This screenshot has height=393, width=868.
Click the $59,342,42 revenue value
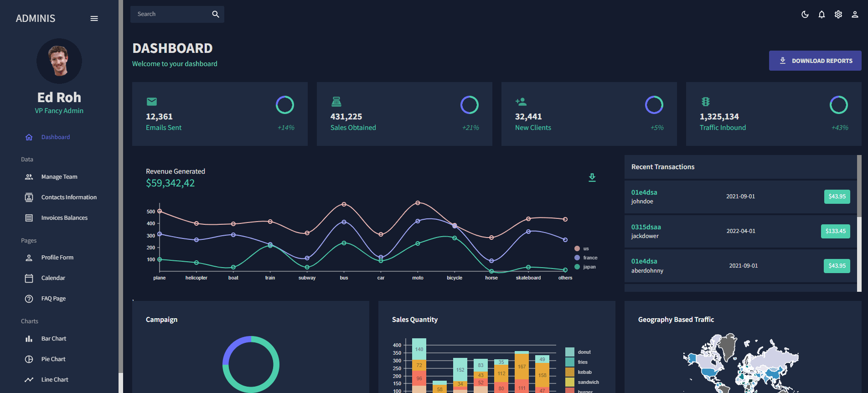coord(170,183)
